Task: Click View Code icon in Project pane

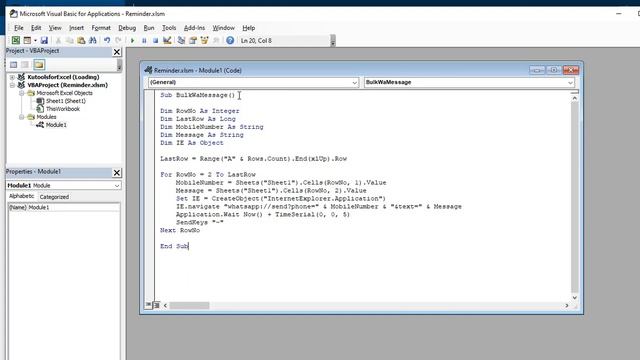Action: (13, 64)
